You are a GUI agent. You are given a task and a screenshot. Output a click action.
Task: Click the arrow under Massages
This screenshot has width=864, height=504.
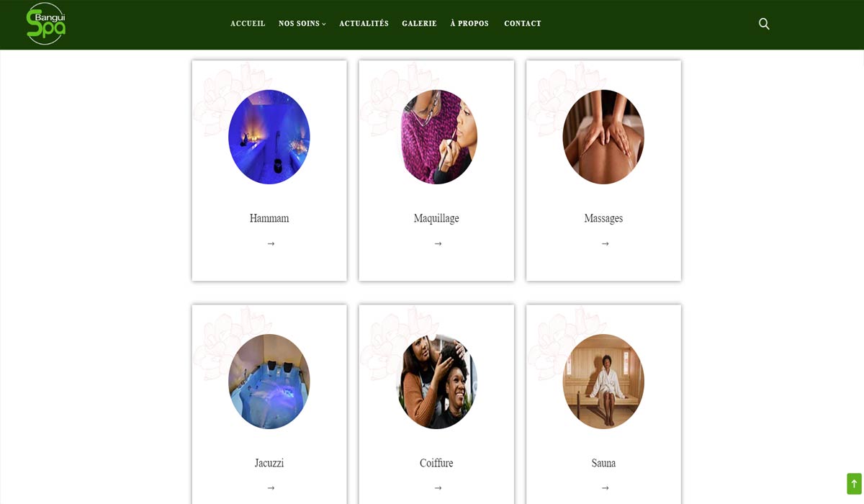[x=605, y=244]
